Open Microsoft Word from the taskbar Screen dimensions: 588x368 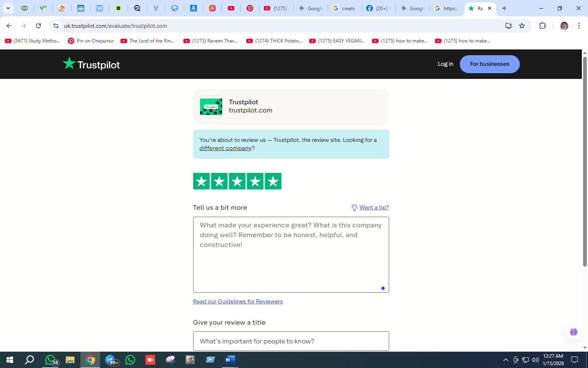[x=230, y=360]
